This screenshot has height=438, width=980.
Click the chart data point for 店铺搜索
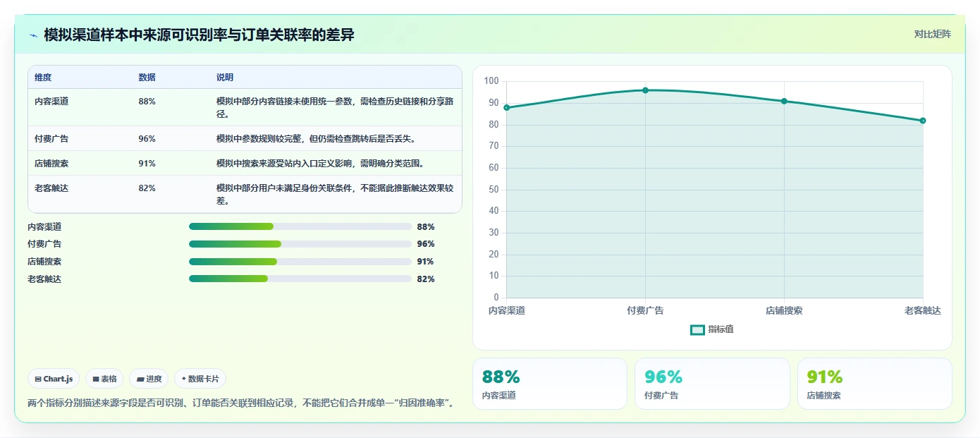tap(784, 101)
